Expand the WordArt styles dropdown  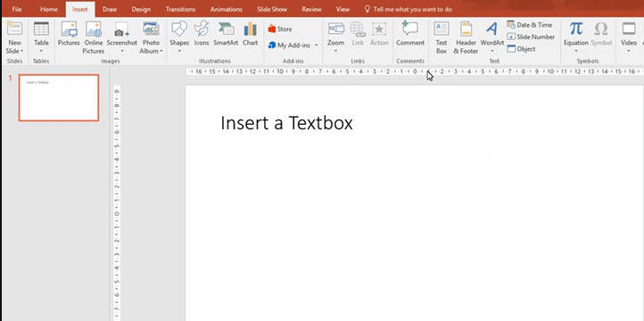(x=492, y=51)
